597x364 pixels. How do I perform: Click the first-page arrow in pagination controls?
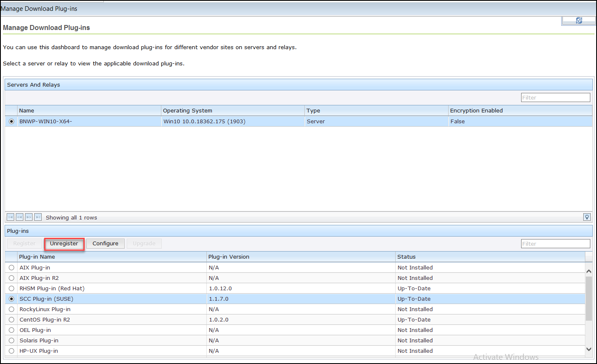point(10,217)
